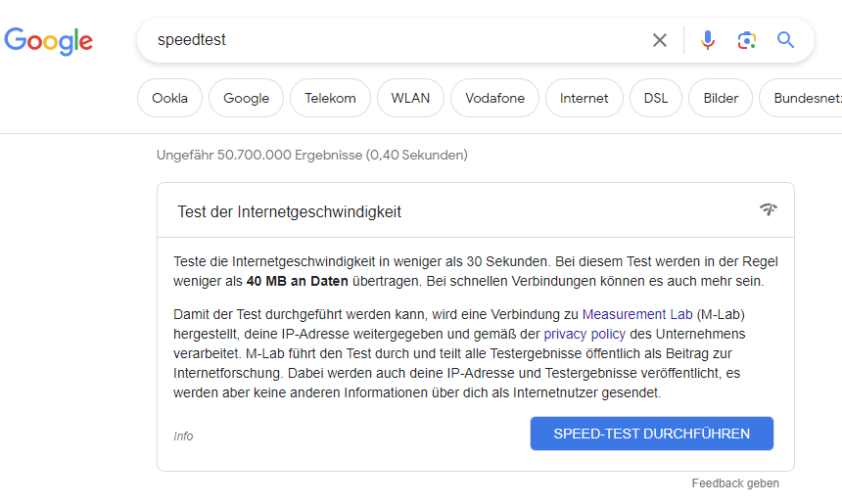Select the Telekom filter chip

click(330, 98)
